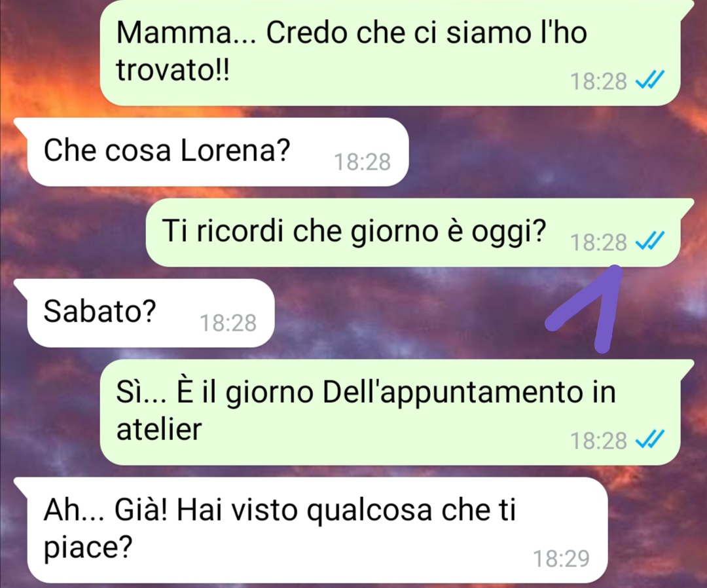Click the double check on the 'atelier' message
Screen dimensions: 707x588
click(x=649, y=439)
